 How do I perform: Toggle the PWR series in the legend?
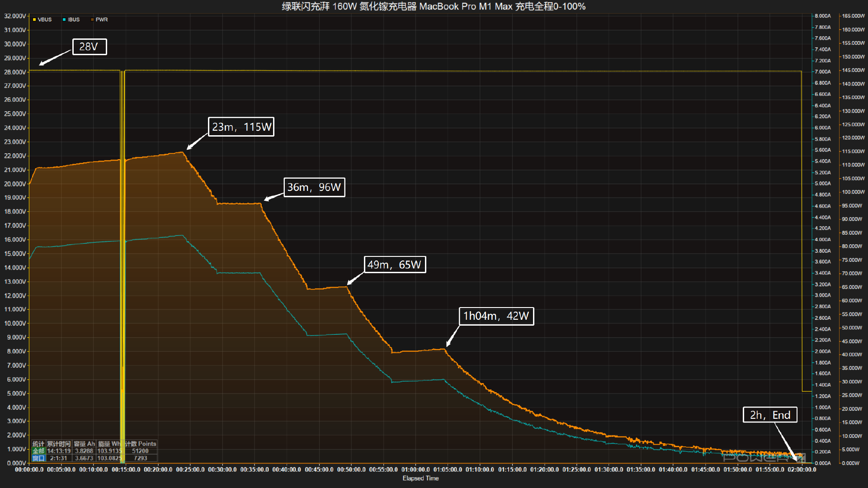[x=99, y=20]
